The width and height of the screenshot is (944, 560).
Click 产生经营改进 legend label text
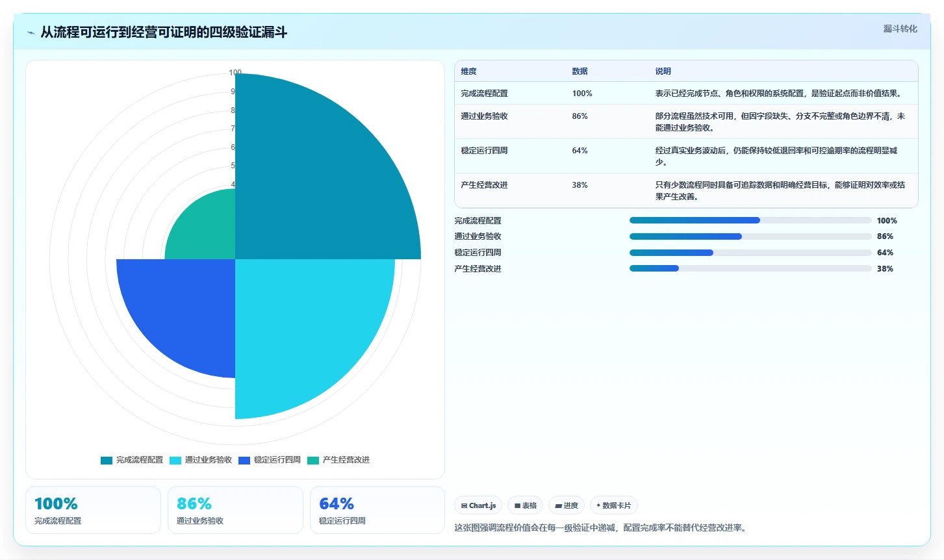(x=346, y=460)
